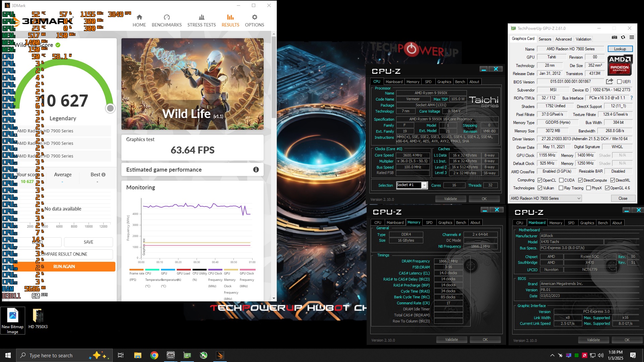Click the 3DMark results vertical scrollbar
644x362 pixels.
click(274, 77)
